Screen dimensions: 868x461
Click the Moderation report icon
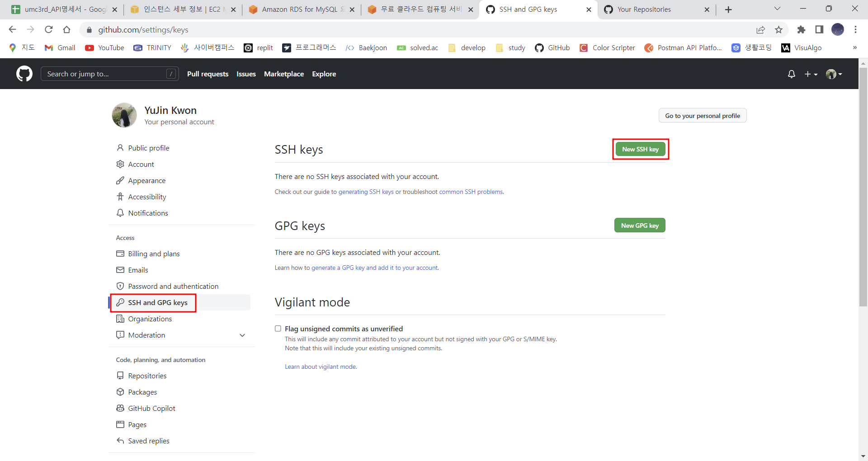120,335
